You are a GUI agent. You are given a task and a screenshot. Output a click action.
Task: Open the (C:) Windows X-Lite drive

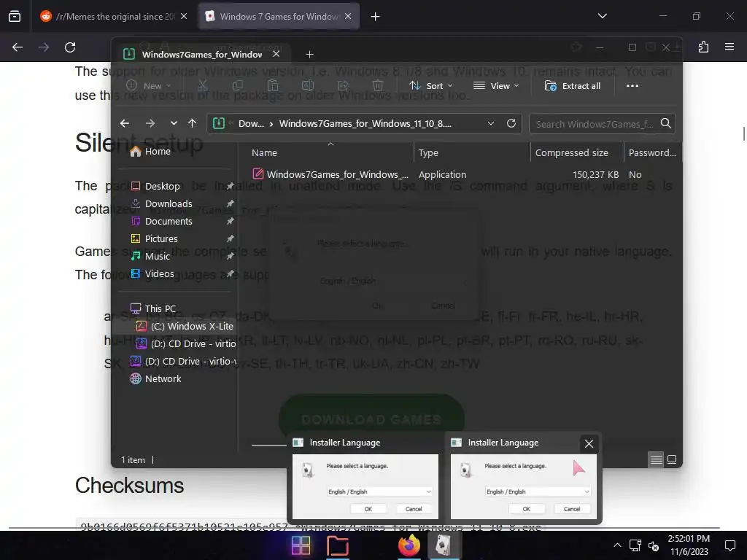tap(185, 326)
